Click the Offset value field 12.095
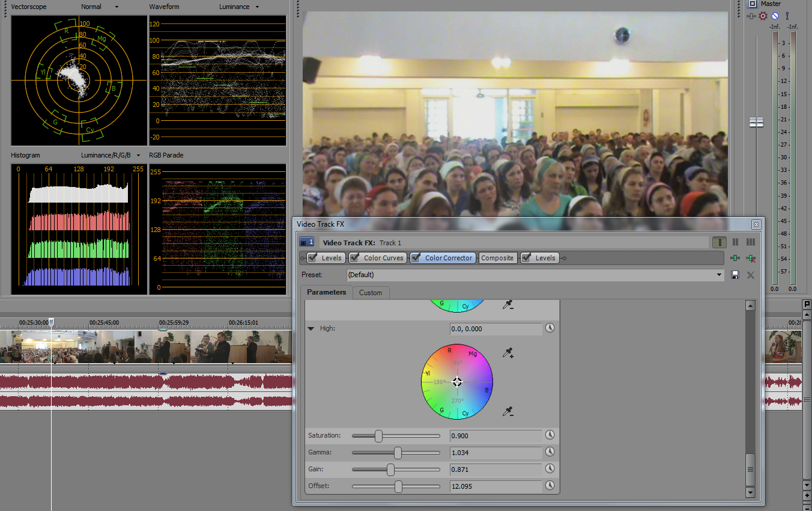 495,486
